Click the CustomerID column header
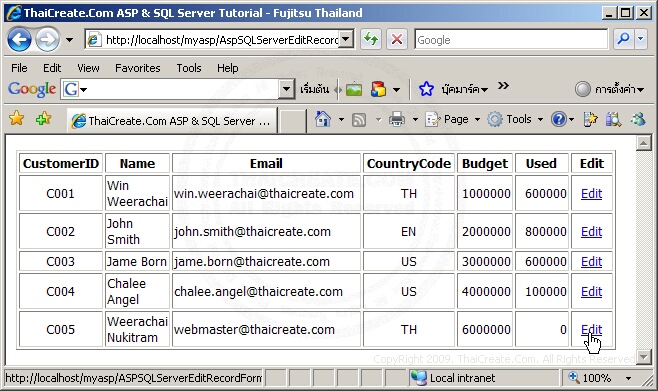The width and height of the screenshot is (658, 391). pos(60,163)
